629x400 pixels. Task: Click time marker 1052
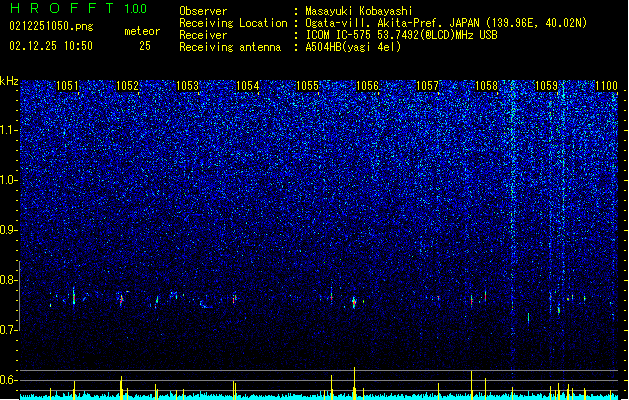click(127, 86)
